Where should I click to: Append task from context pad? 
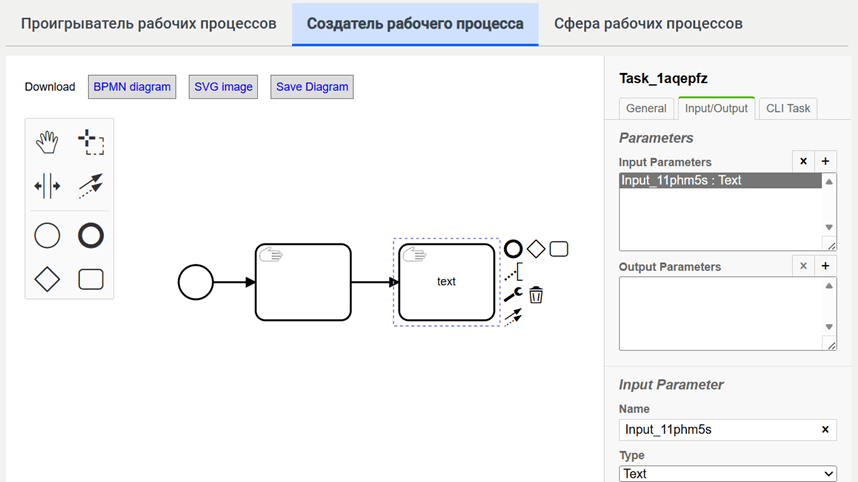[559, 249]
